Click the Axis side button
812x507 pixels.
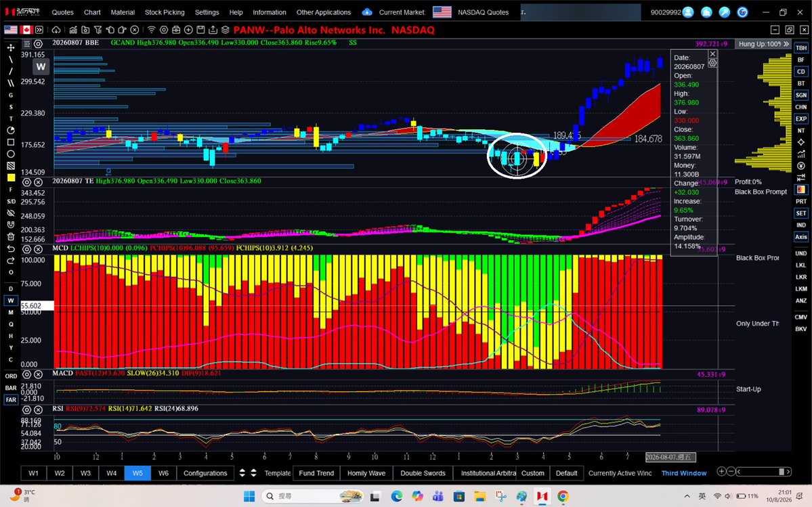pyautogui.click(x=801, y=237)
